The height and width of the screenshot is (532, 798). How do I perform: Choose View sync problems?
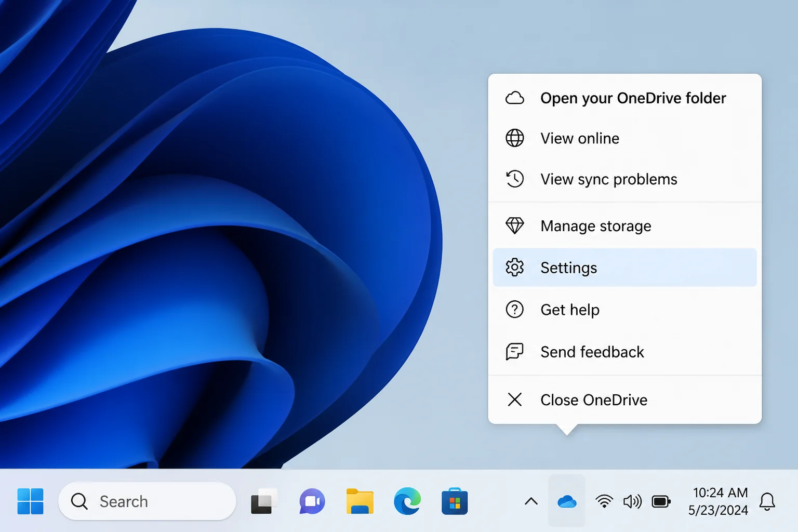[624, 179]
